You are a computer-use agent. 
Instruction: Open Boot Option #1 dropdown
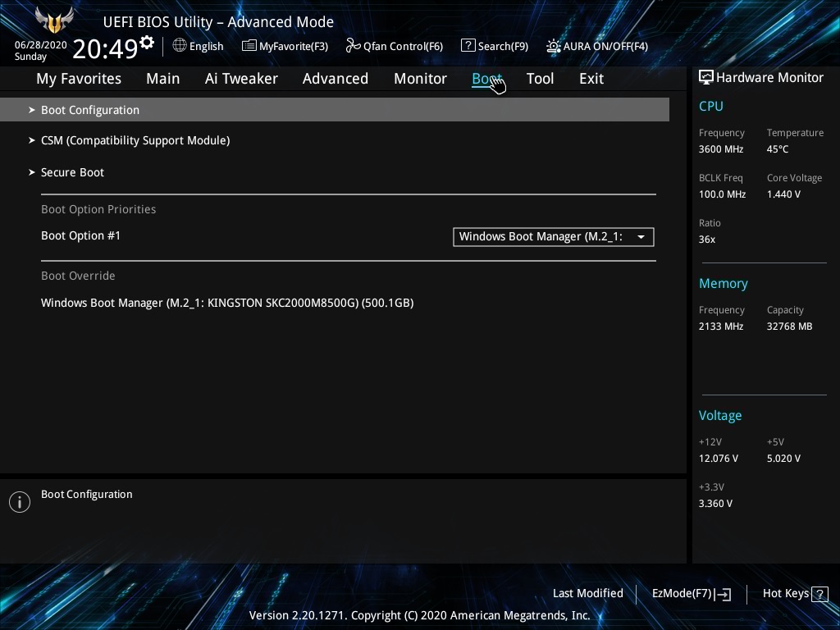click(554, 237)
